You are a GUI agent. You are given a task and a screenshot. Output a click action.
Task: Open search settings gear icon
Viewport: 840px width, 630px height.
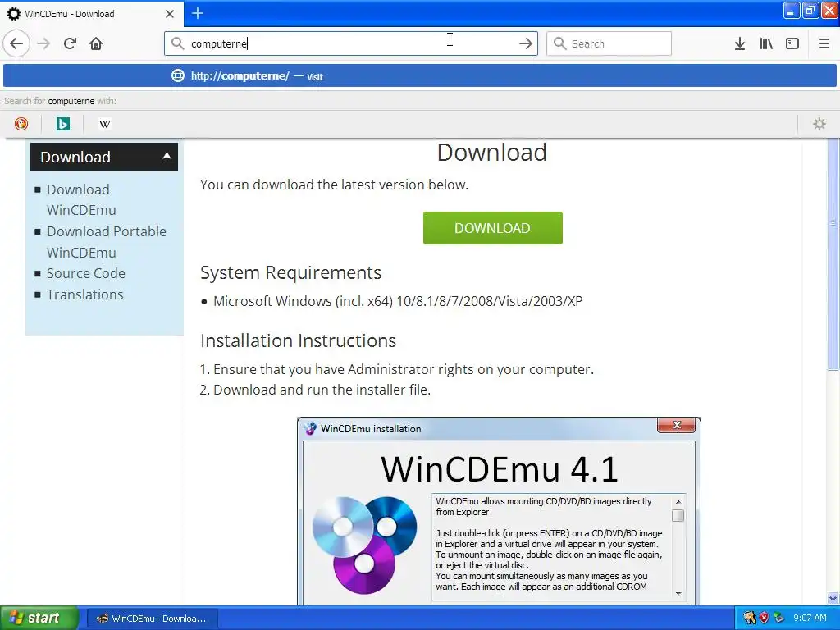pos(819,124)
